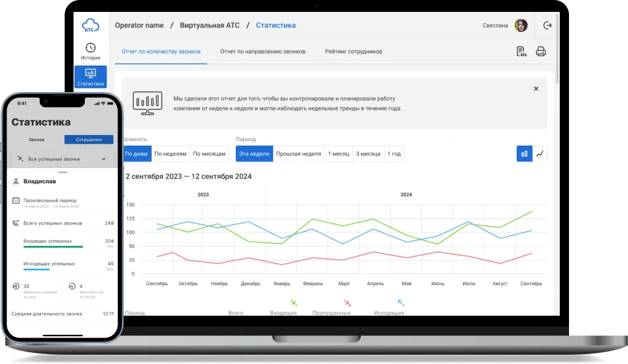The height and width of the screenshot is (364, 628).
Task: Switch to bar chart view icon
Action: [524, 154]
